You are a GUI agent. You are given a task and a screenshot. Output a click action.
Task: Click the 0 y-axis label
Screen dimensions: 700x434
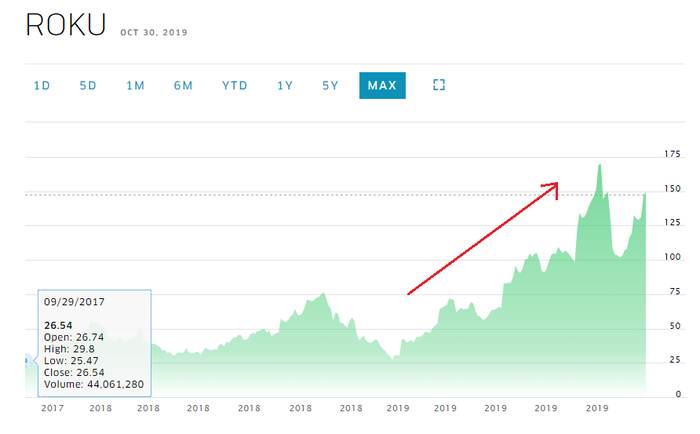point(678,394)
